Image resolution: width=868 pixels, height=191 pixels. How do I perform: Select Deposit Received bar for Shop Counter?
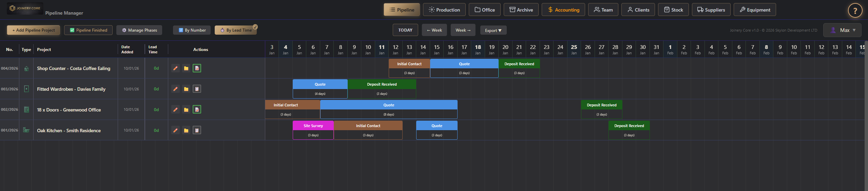[x=519, y=68]
